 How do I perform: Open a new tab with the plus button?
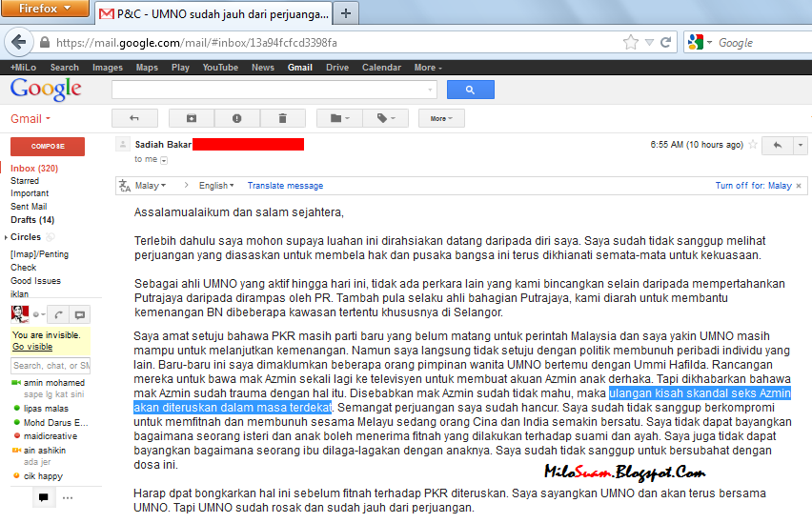pyautogui.click(x=346, y=13)
